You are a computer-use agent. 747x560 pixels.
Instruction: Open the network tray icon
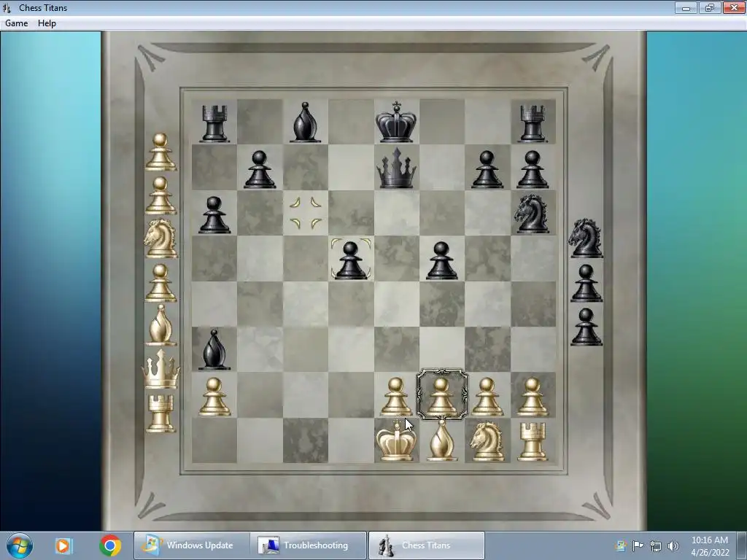point(656,546)
